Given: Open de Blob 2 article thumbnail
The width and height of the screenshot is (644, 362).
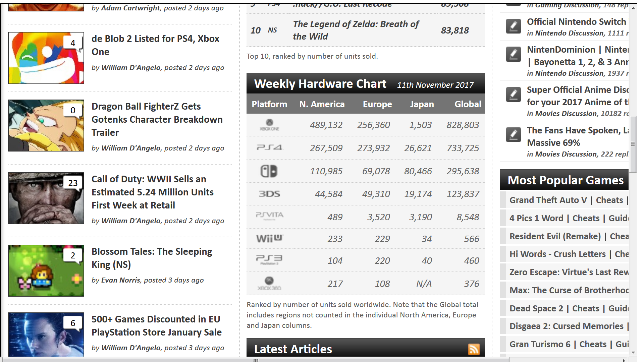Looking at the screenshot, I should click(x=46, y=58).
